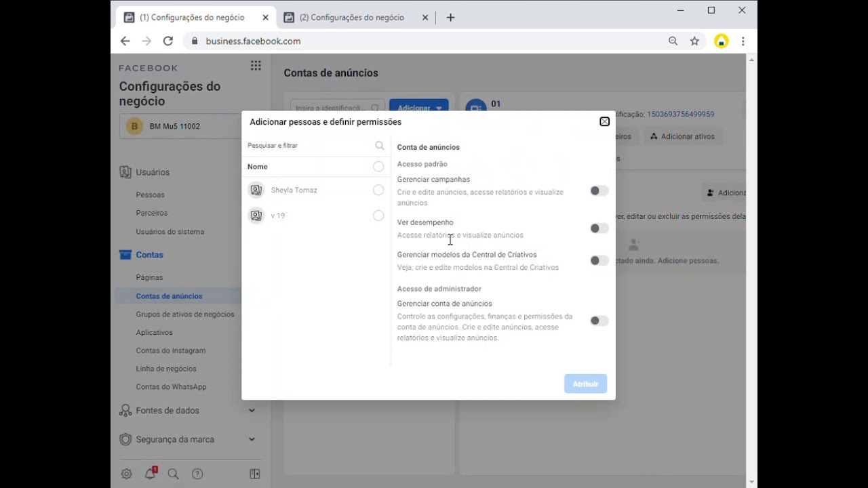Viewport: 868px width, 488px height.
Task: Click the search magnifier in people filter
Action: tap(380, 146)
